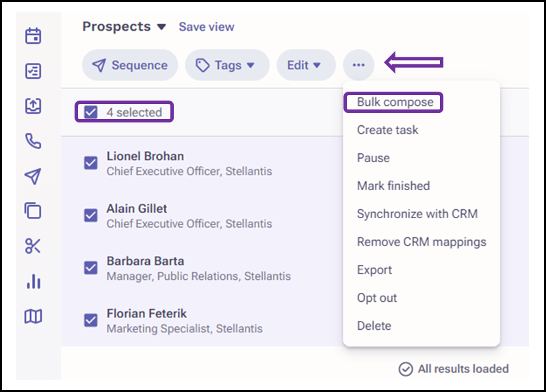Open the bar chart reports icon
This screenshot has height=392, width=546.
34,281
